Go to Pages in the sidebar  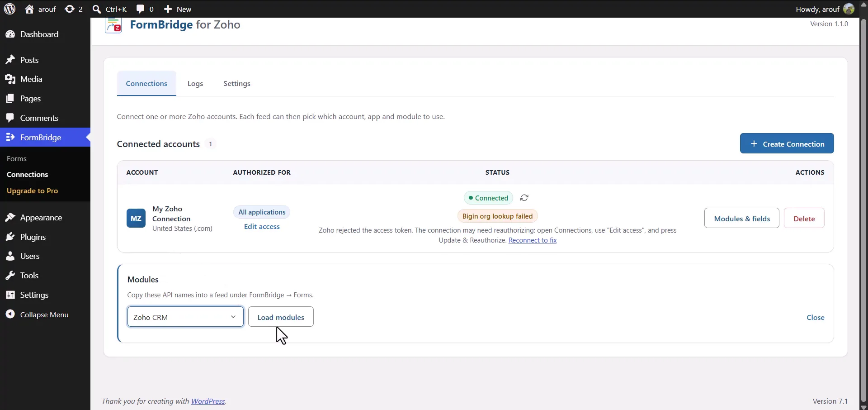click(45, 99)
